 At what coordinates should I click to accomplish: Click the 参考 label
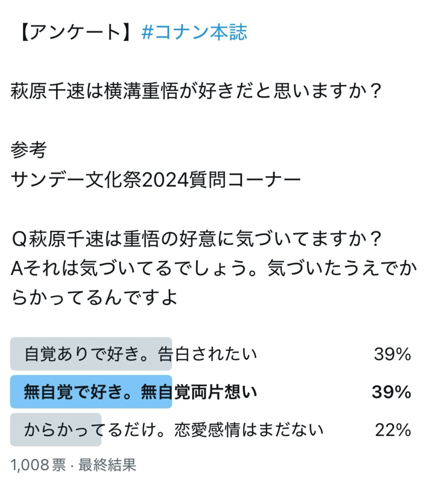(29, 151)
